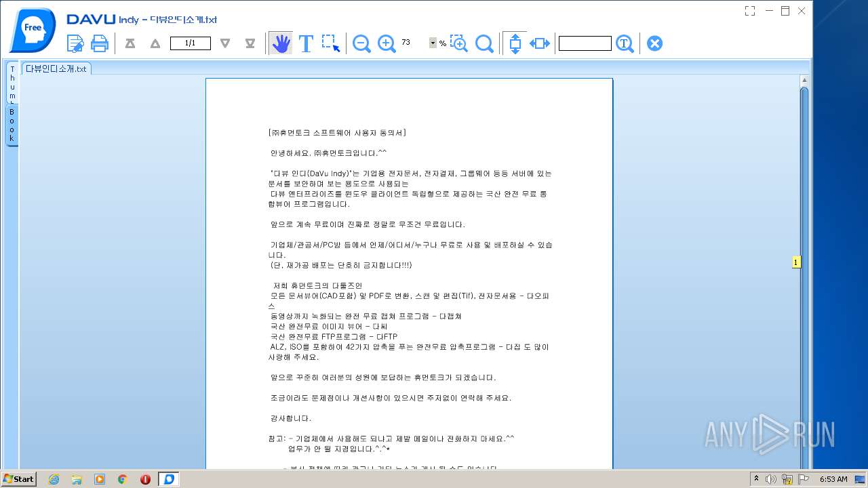Go to the previous page
The height and width of the screenshot is (488, 868).
155,43
